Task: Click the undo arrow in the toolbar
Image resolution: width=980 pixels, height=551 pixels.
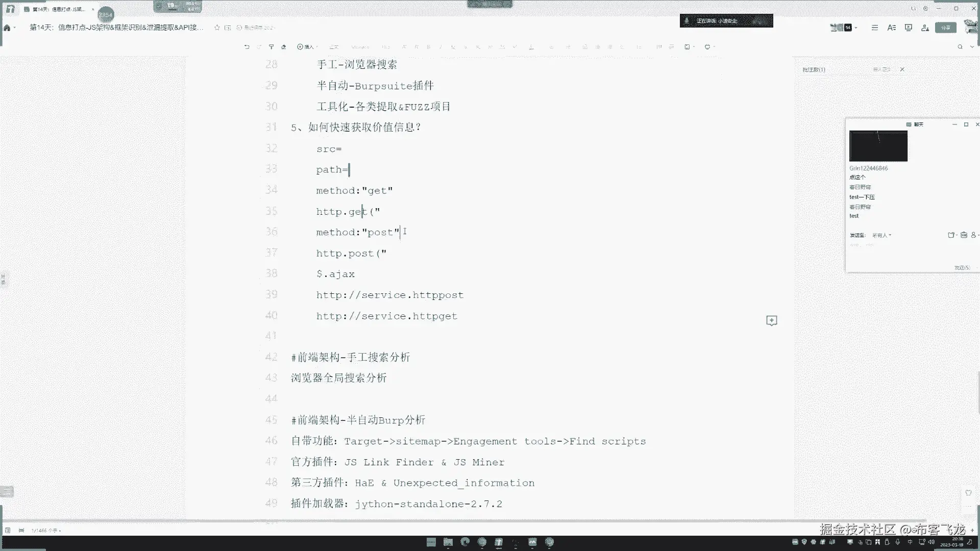Action: 247,47
